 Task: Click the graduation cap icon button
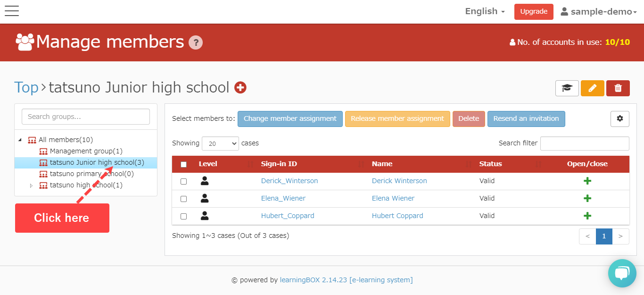tap(567, 88)
